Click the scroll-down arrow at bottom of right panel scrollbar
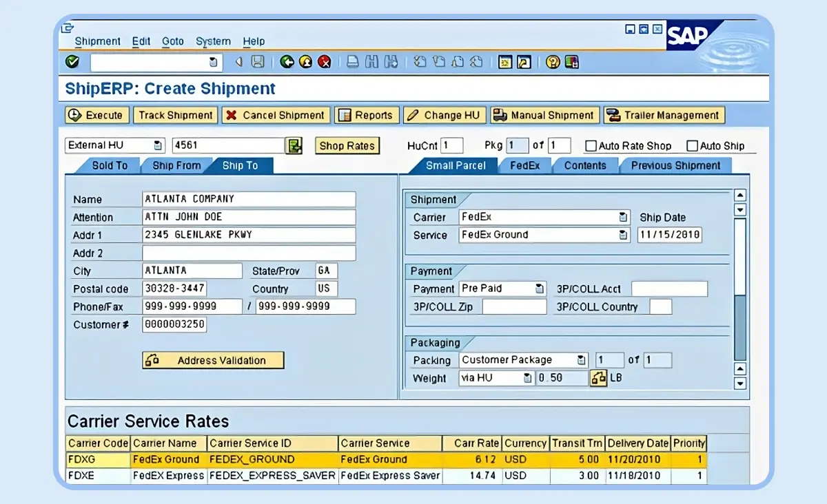The height and width of the screenshot is (504, 827). tap(740, 384)
